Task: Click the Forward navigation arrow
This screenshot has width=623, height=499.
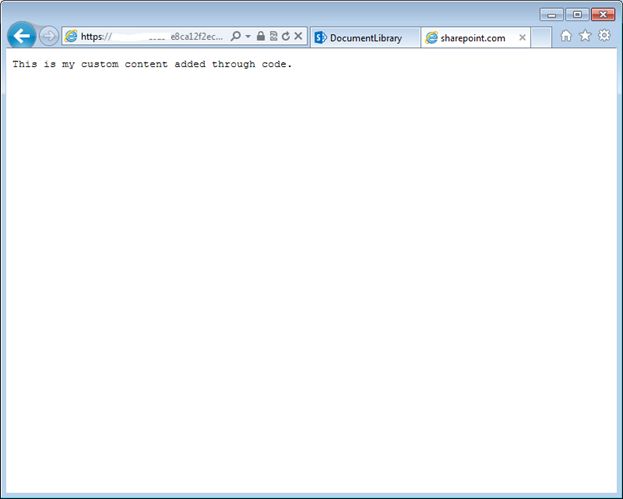Action: 49,37
